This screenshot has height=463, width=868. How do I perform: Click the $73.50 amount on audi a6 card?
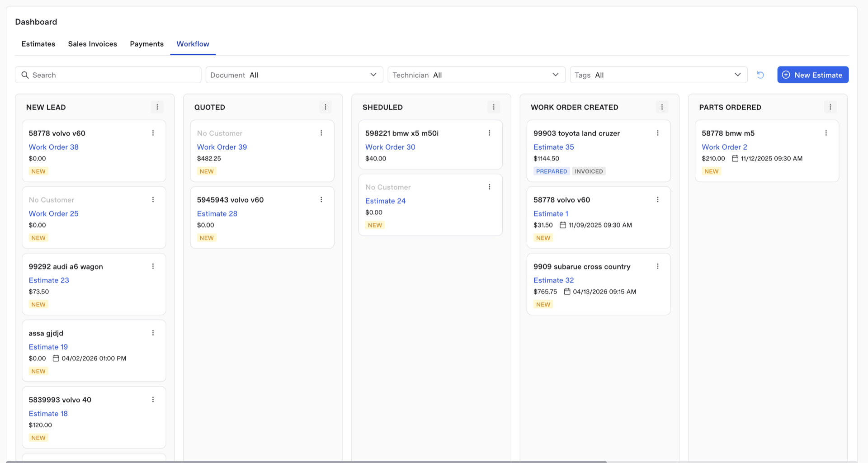coord(39,292)
